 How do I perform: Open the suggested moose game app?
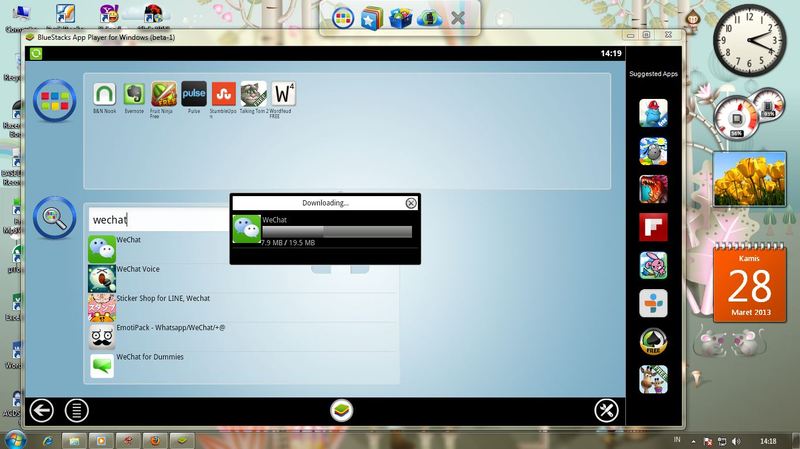point(653,380)
